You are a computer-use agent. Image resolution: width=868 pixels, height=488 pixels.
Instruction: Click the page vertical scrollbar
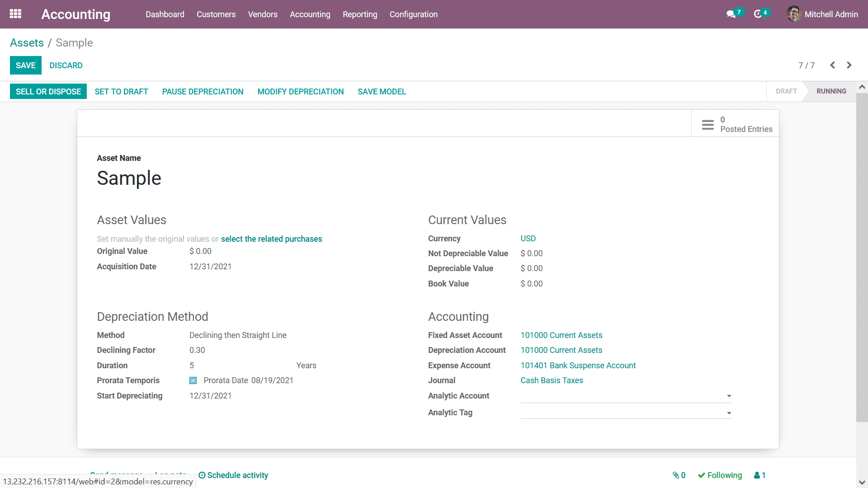coord(862,258)
